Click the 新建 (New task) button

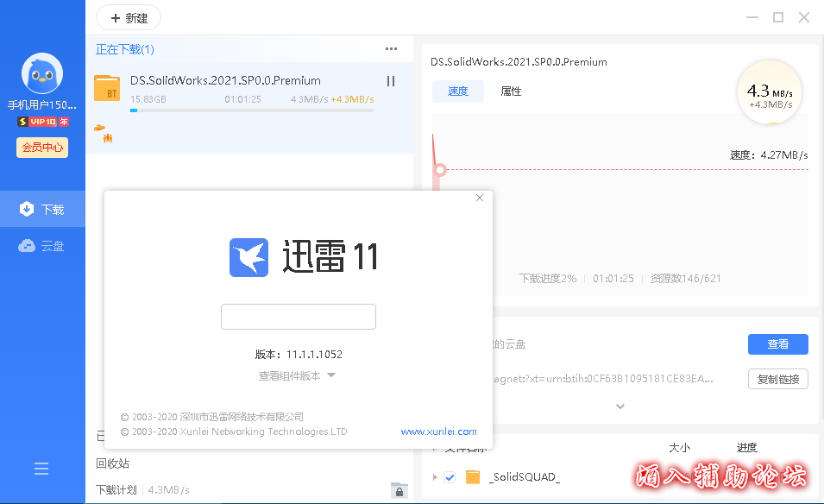click(128, 17)
